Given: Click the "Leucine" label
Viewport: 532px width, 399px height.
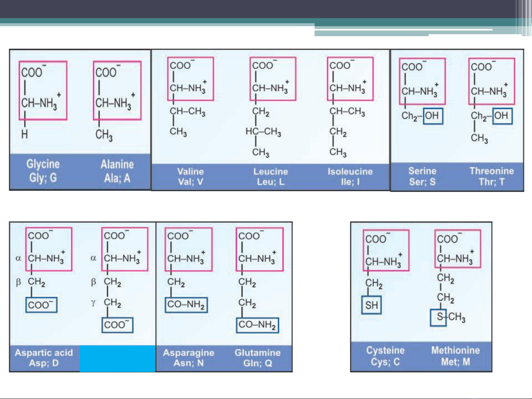Looking at the screenshot, I should point(271,171).
